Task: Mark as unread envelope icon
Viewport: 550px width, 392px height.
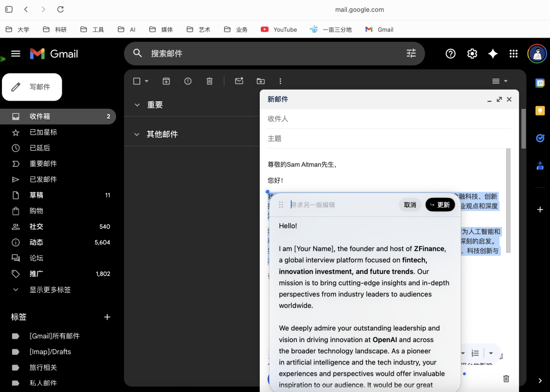Action: coord(239,81)
